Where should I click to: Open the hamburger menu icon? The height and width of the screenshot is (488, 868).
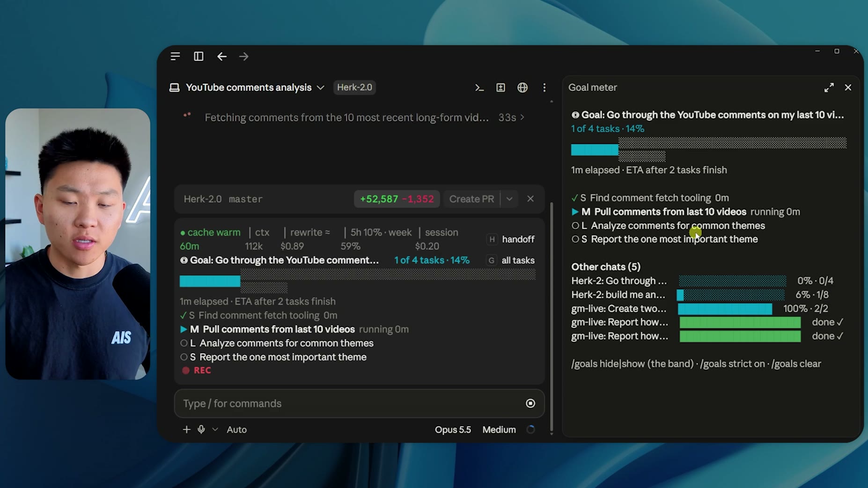pyautogui.click(x=175, y=57)
